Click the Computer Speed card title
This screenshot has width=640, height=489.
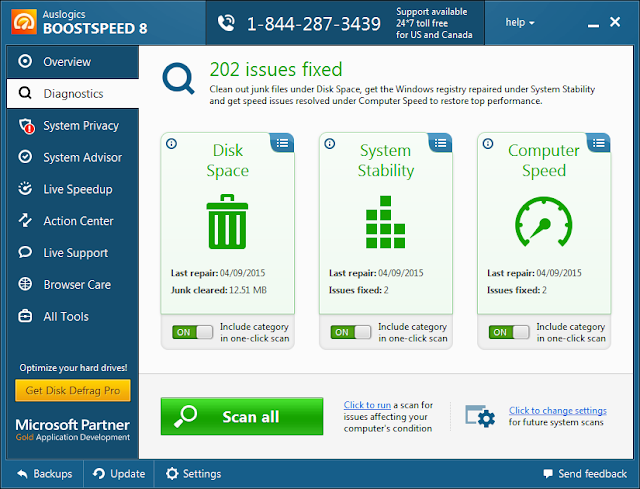(x=544, y=160)
